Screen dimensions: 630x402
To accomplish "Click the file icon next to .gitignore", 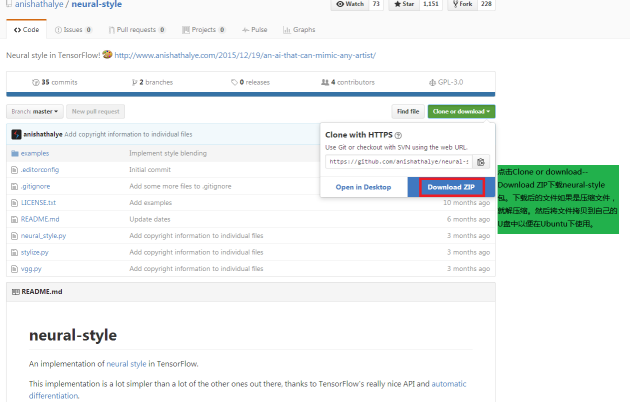I will coord(14,186).
